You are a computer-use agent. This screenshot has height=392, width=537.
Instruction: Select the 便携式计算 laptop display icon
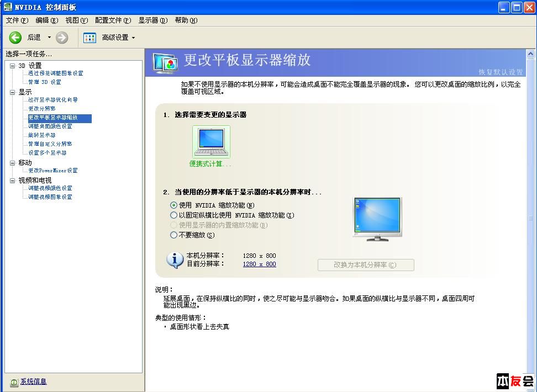click(x=211, y=142)
